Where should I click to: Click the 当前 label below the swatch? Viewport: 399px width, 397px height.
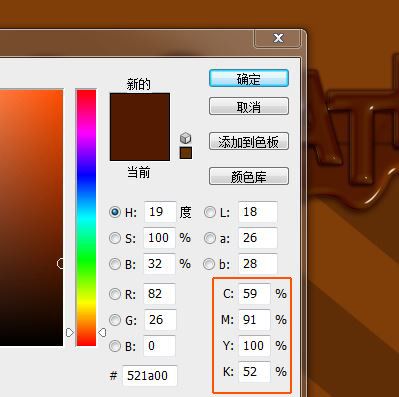pyautogui.click(x=139, y=172)
